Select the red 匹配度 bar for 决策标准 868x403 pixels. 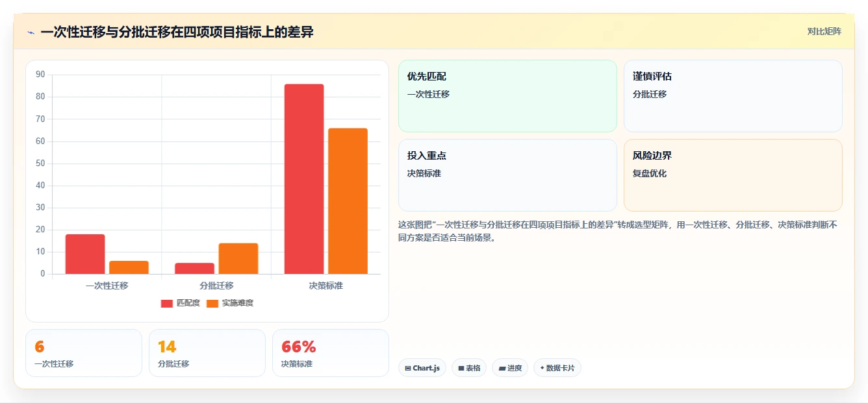304,179
